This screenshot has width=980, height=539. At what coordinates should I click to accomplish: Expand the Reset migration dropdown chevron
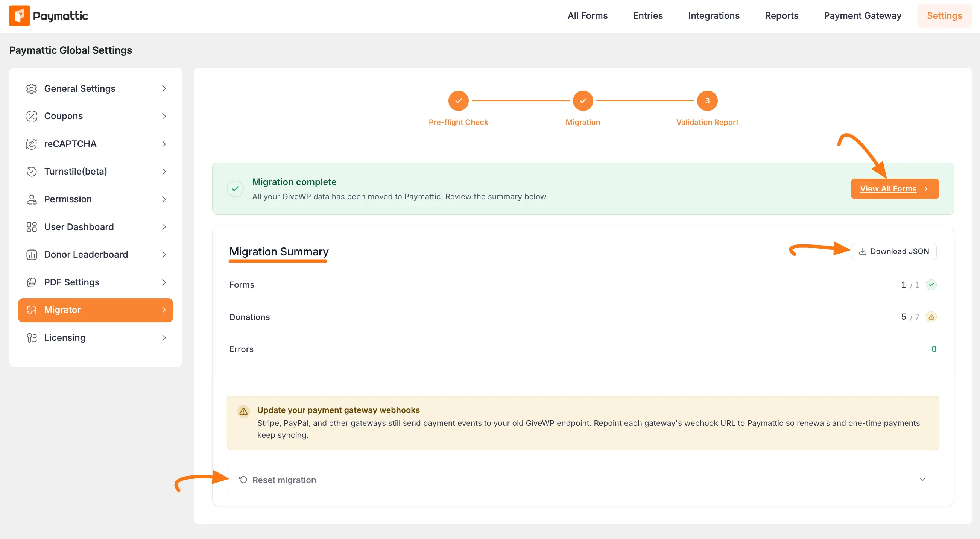(x=922, y=480)
